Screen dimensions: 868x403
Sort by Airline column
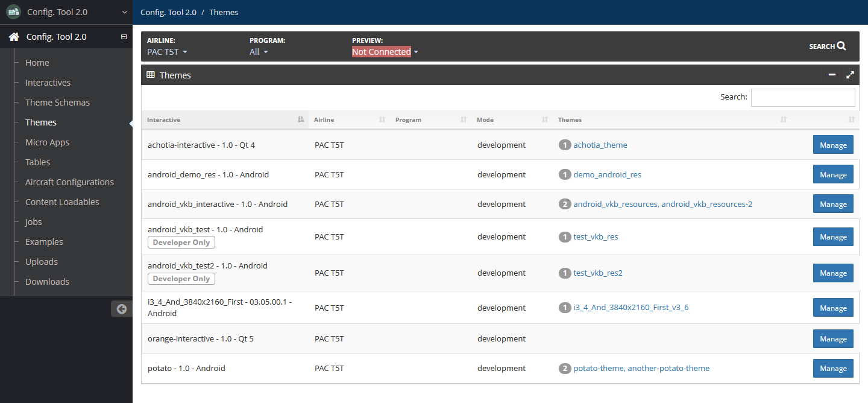[349, 119]
